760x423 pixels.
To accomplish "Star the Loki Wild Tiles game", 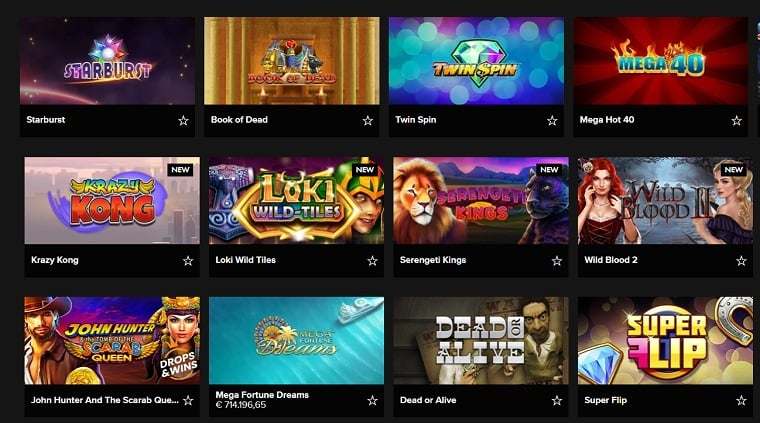I will 372,261.
